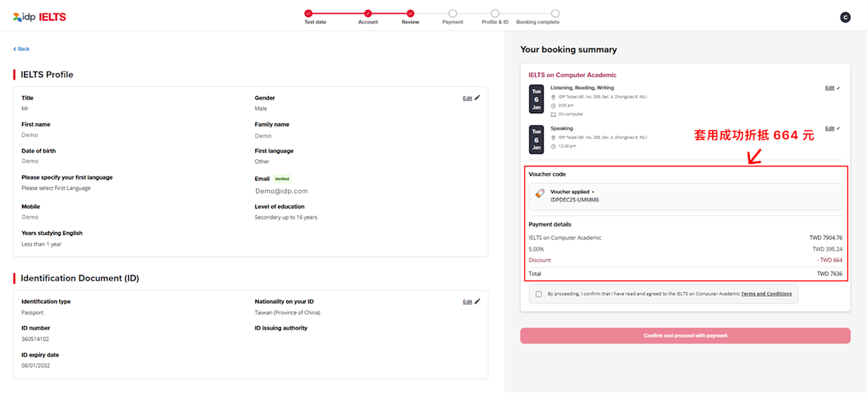Click the Voucher code heading

[x=547, y=174]
